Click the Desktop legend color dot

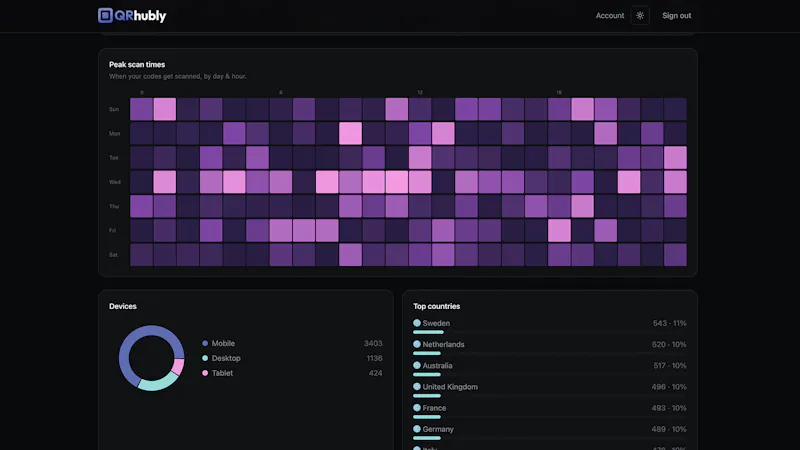(x=205, y=358)
